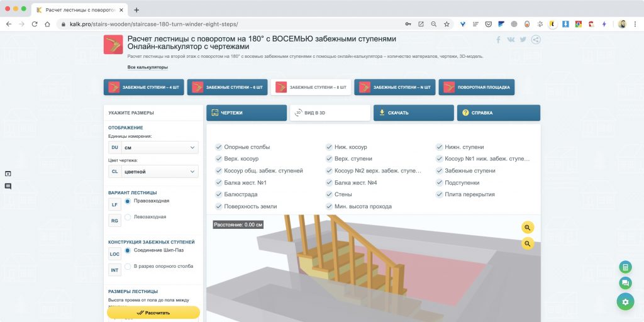
Task: Select Левозаходная staircase variant
Action: [128, 217]
